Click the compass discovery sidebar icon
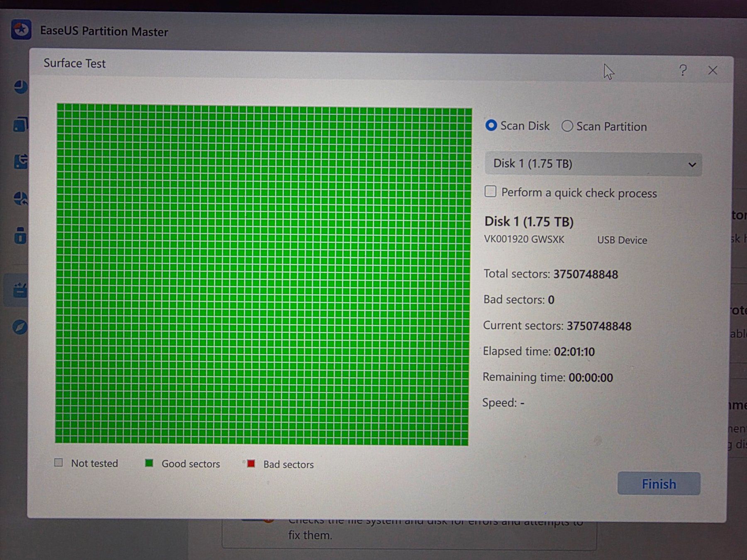 click(20, 327)
